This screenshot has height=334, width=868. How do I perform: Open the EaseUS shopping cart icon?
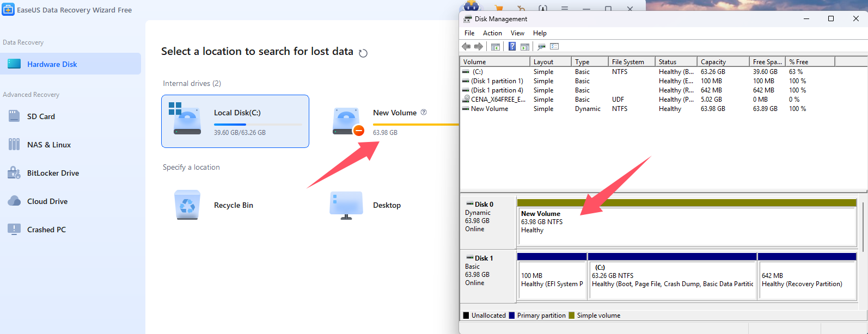tap(498, 8)
